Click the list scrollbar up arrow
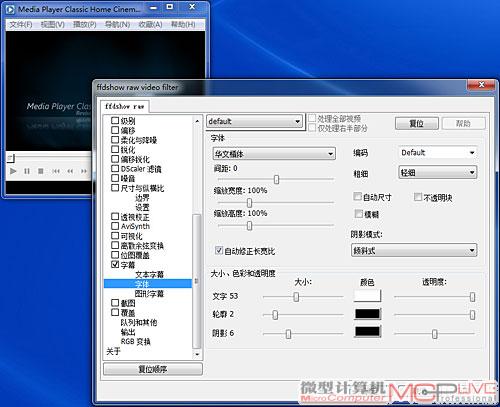The height and width of the screenshot is (407, 500). click(197, 121)
